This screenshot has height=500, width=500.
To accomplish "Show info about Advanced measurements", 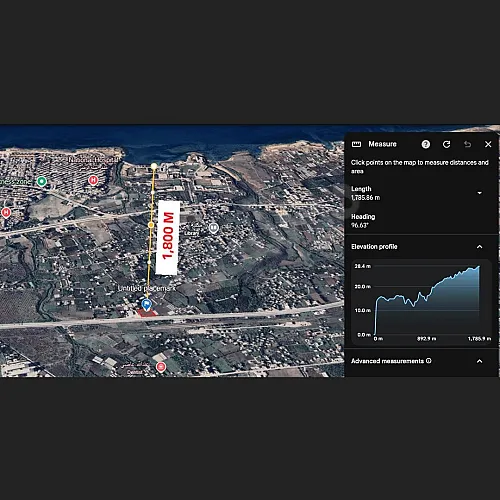I will click(429, 361).
